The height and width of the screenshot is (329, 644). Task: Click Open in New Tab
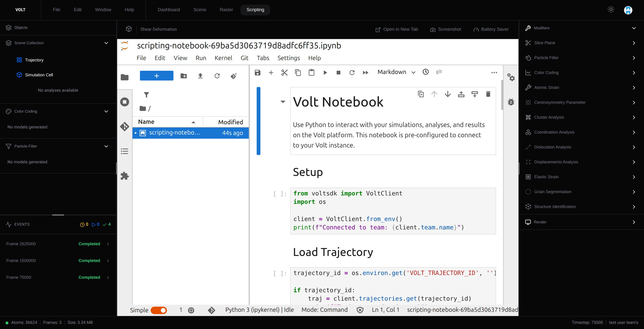397,29
